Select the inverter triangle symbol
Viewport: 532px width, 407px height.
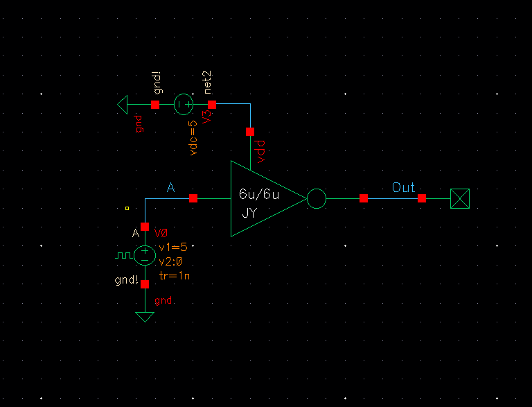point(268,198)
